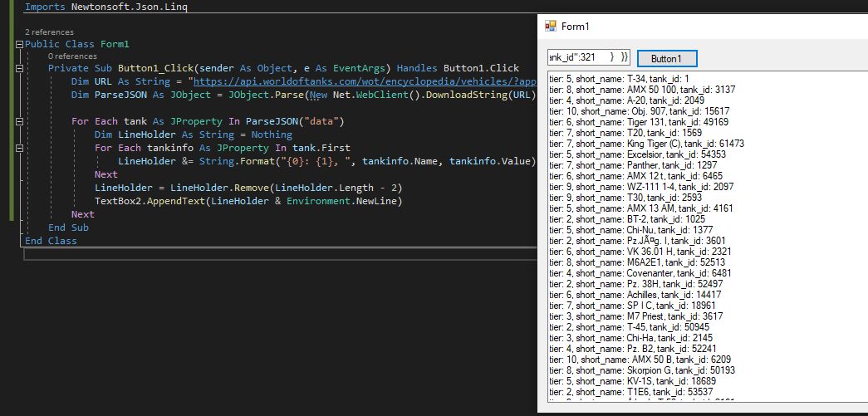The image size is (868, 416).
Task: Select the 'T1E6' output line
Action: pyautogui.click(x=630, y=392)
